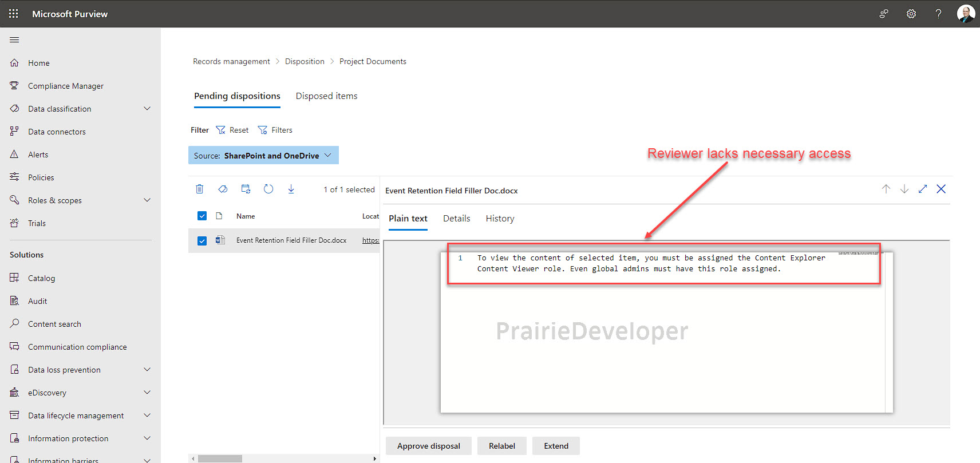Click the list scrollbar right arrow
The width and height of the screenshot is (980, 463).
pos(375,458)
